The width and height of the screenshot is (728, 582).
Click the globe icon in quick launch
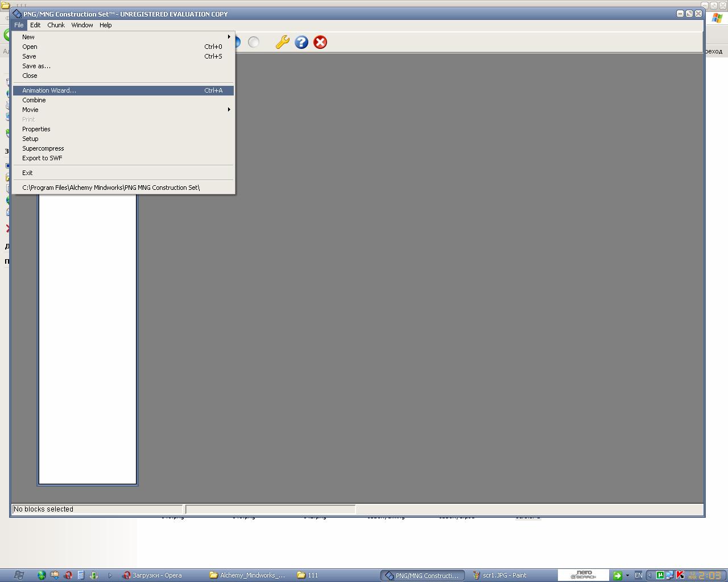tap(42, 575)
